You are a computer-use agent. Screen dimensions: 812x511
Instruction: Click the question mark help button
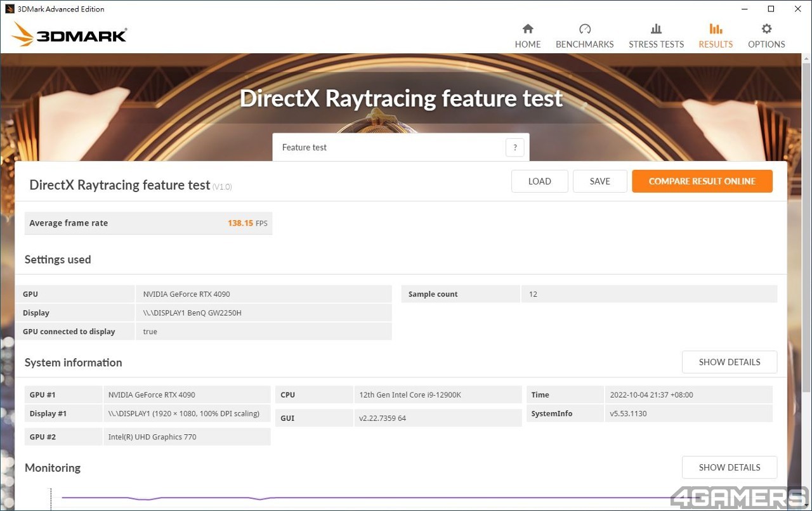pyautogui.click(x=515, y=147)
